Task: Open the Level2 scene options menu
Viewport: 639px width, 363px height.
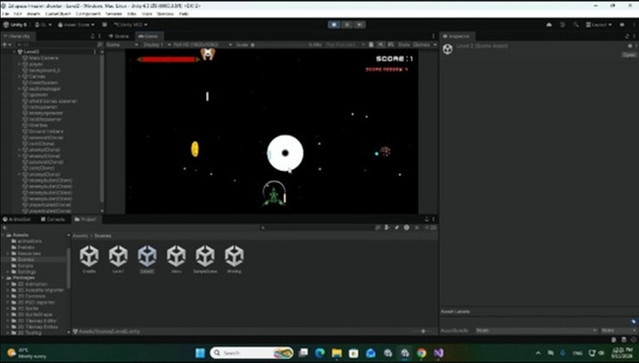Action: coord(95,52)
